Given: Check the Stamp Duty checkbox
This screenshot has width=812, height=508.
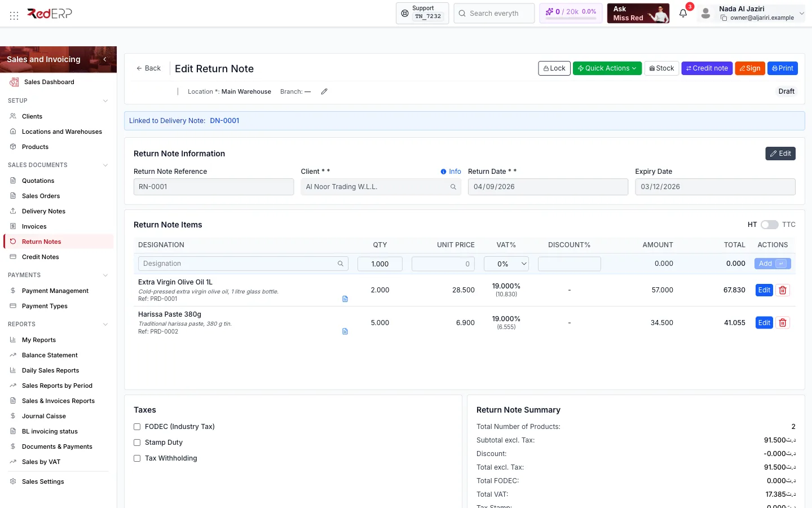Looking at the screenshot, I should tap(137, 443).
